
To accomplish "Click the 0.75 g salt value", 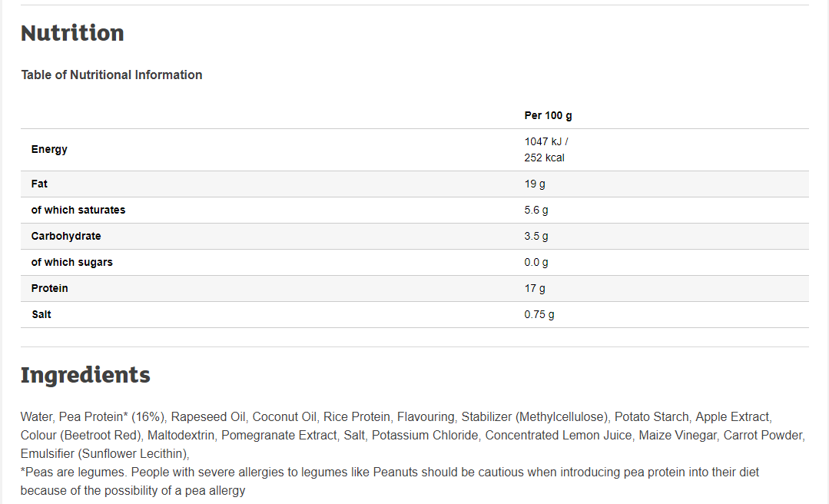I will tap(539, 314).
